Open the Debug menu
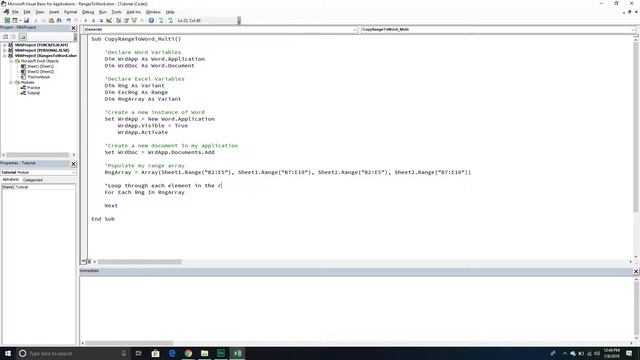The height and width of the screenshot is (360, 640). (x=88, y=12)
